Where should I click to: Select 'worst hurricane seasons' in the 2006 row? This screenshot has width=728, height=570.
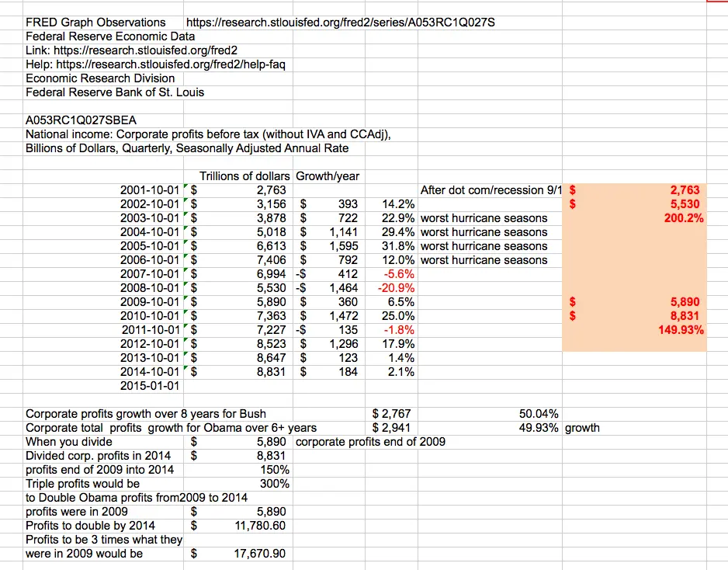point(484,259)
